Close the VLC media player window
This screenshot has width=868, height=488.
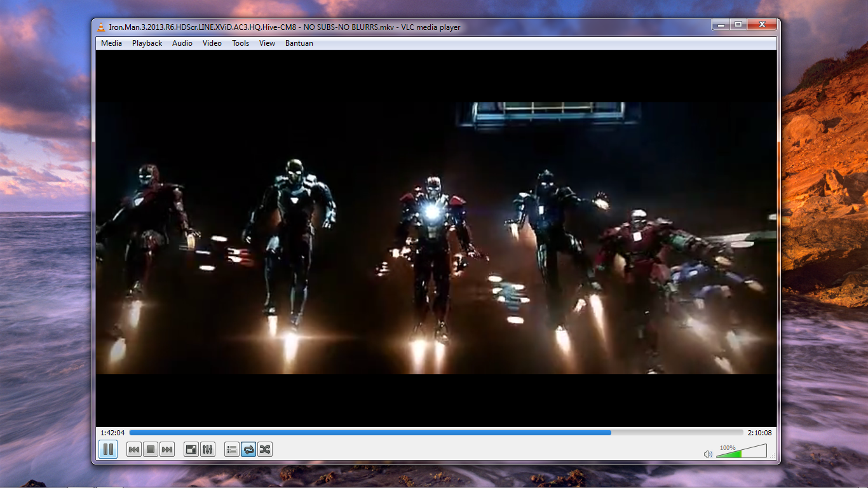pyautogui.click(x=761, y=25)
